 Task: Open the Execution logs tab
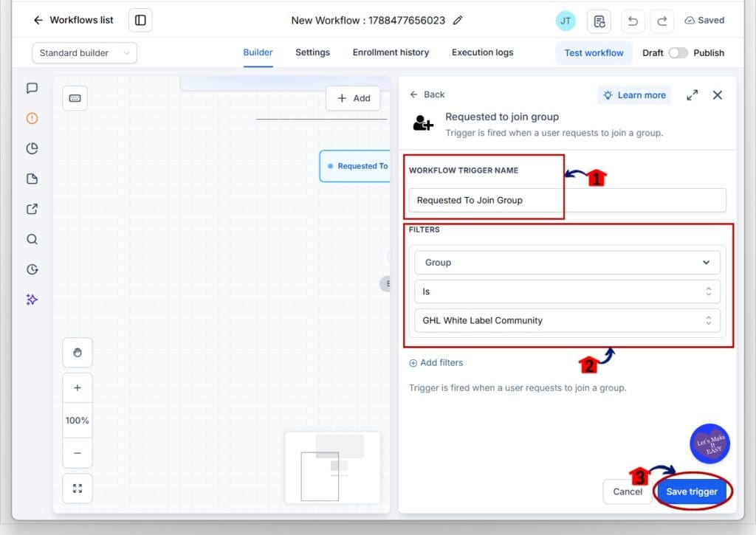(x=482, y=52)
